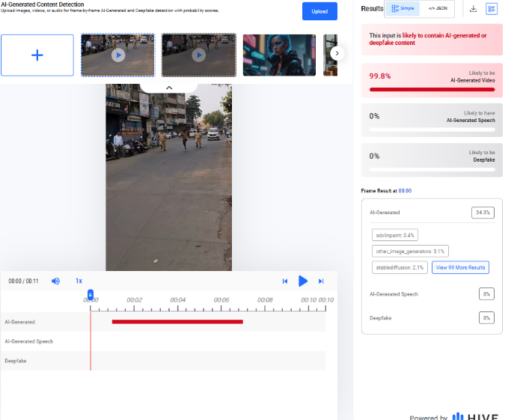Add new media with the plus tile
The height and width of the screenshot is (420, 526).
(37, 55)
